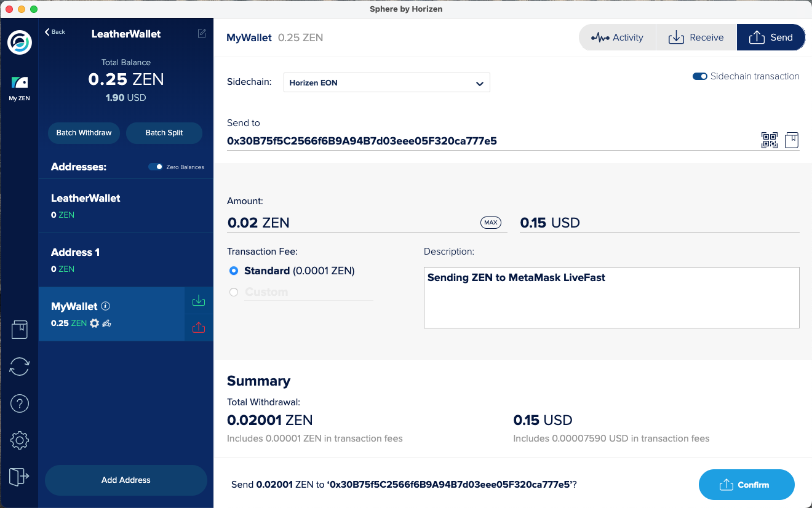Image resolution: width=812 pixels, height=508 pixels.
Task: Toggle the Sidechain transaction switch
Action: 700,76
